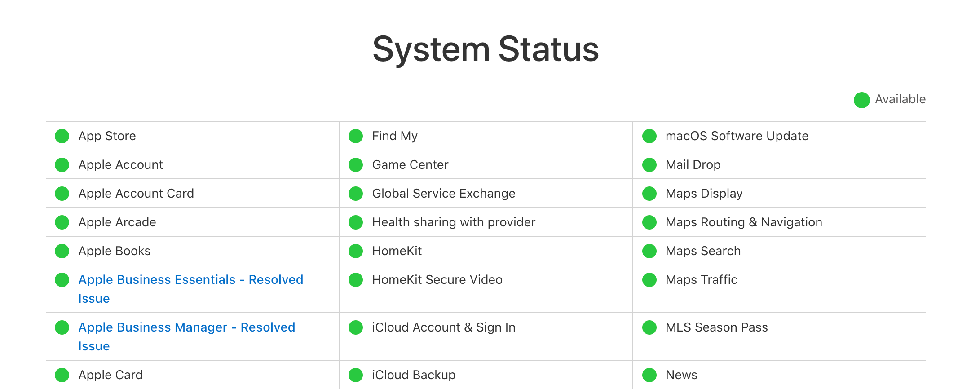Click green status dot beside Apple Account
This screenshot has height=389, width=980.
62,165
